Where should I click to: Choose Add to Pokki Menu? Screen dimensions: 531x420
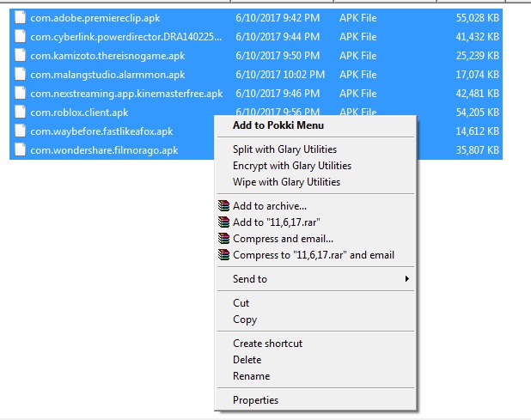point(278,125)
